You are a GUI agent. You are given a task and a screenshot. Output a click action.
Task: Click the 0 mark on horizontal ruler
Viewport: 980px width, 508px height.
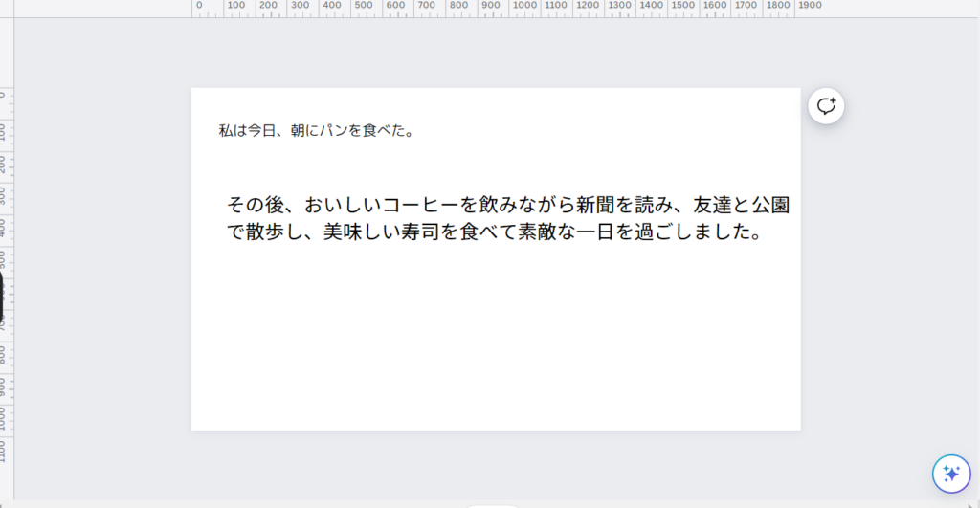tap(199, 6)
